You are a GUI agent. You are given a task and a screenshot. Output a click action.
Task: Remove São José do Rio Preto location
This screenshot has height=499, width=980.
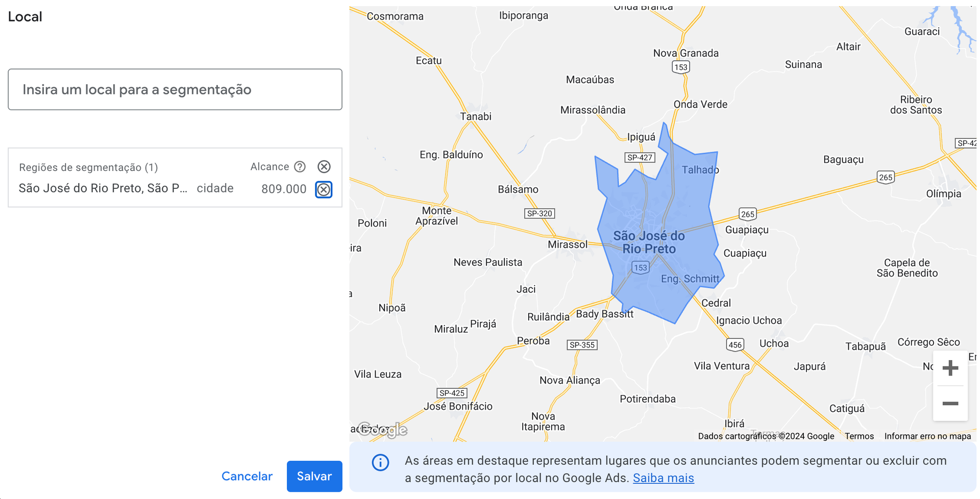coord(324,189)
